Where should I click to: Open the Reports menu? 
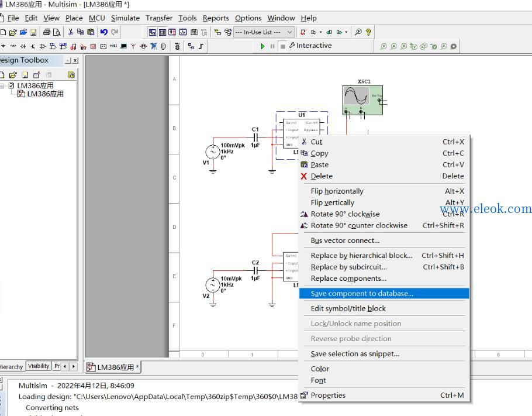click(x=216, y=18)
